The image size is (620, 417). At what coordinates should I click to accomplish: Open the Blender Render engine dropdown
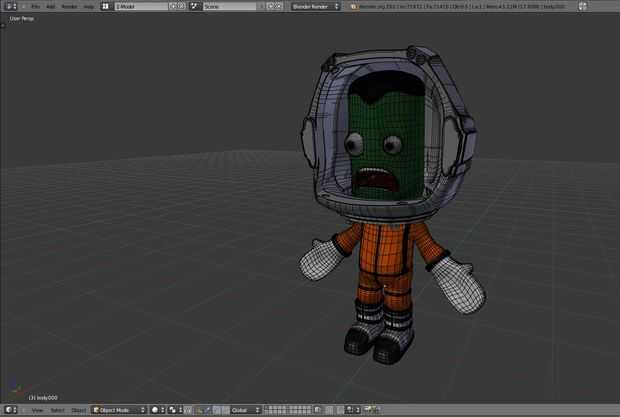316,6
